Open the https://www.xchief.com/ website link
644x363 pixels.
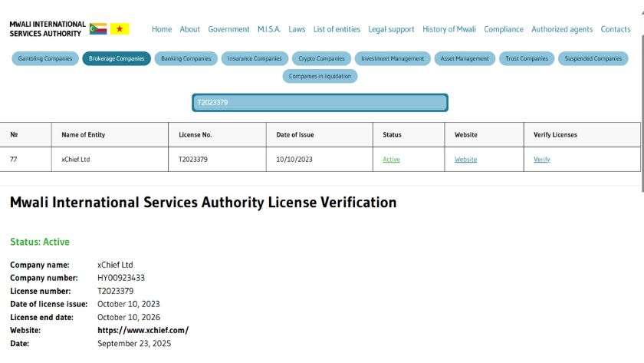pyautogui.click(x=143, y=330)
